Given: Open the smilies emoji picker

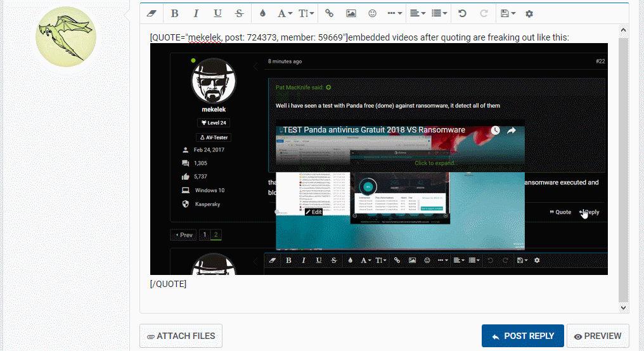Looking at the screenshot, I should pos(372,13).
